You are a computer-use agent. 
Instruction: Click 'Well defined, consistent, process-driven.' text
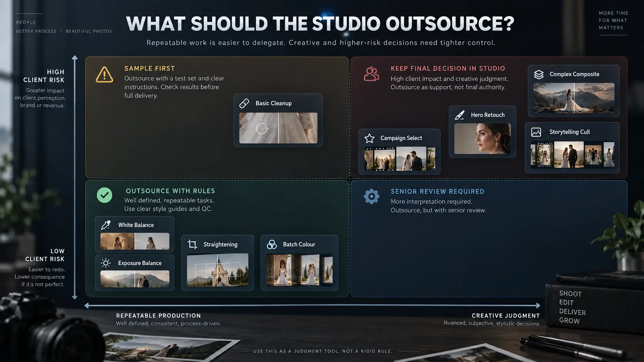(168, 324)
